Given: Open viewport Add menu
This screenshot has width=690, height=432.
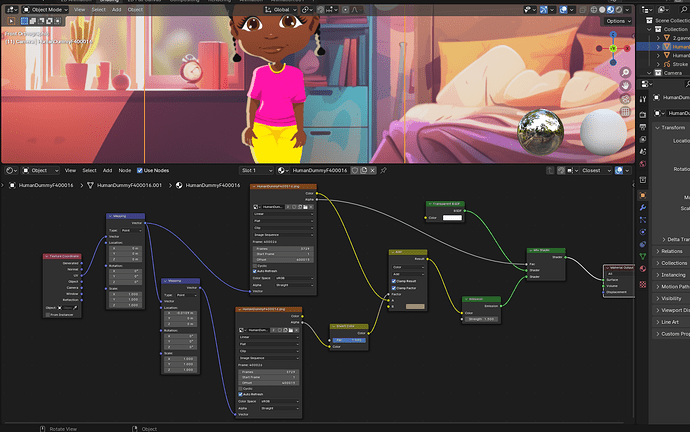Looking at the screenshot, I should [116, 9].
